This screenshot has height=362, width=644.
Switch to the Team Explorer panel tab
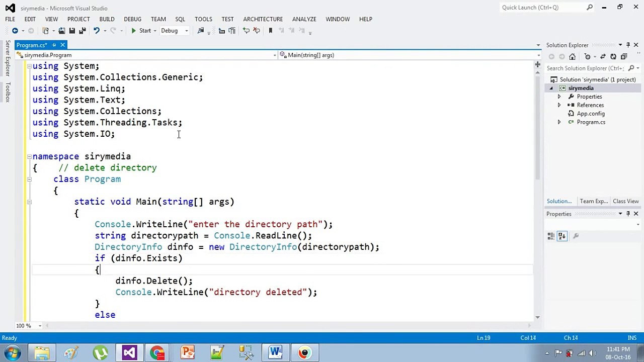(594, 201)
